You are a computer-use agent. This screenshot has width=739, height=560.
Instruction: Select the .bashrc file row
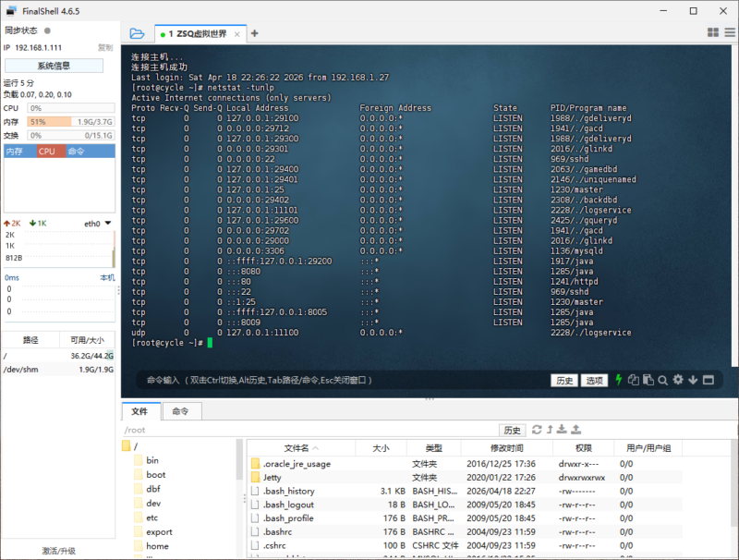[x=466, y=531]
